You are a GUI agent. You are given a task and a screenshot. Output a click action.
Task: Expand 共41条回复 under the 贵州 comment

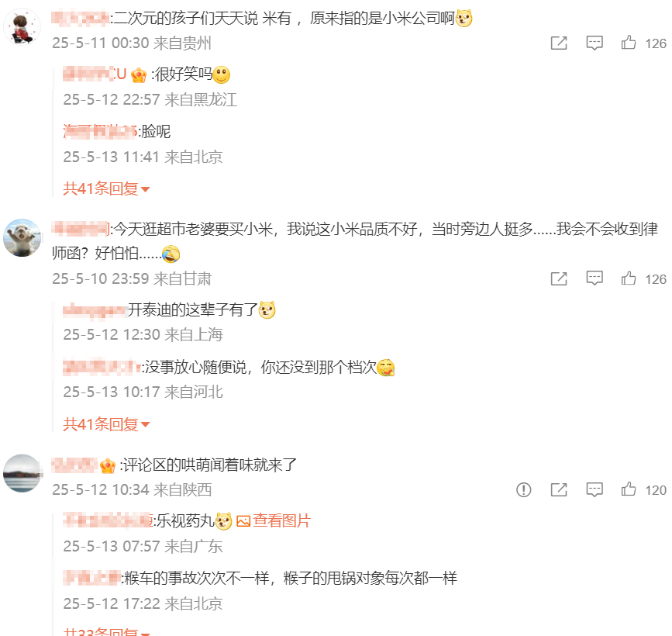106,188
